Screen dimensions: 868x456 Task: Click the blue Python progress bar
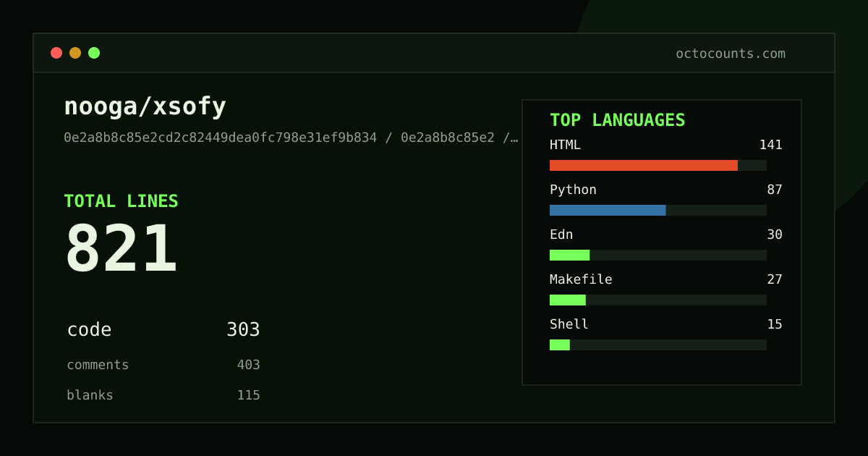coord(608,210)
